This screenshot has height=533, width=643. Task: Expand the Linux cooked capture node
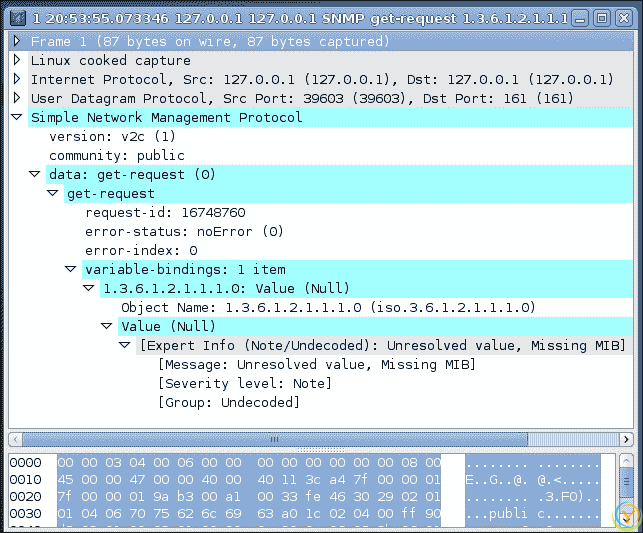pyautogui.click(x=17, y=61)
